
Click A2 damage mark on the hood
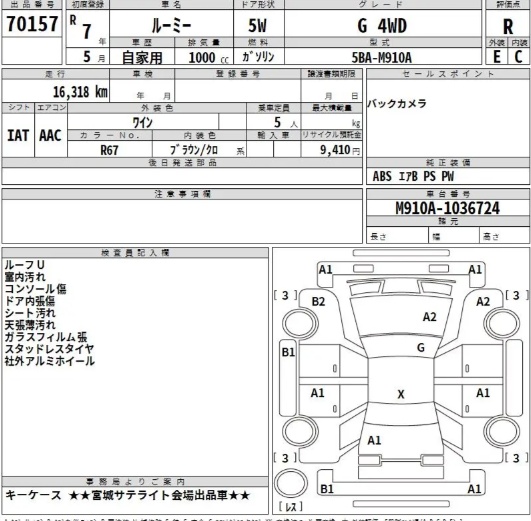tap(429, 317)
